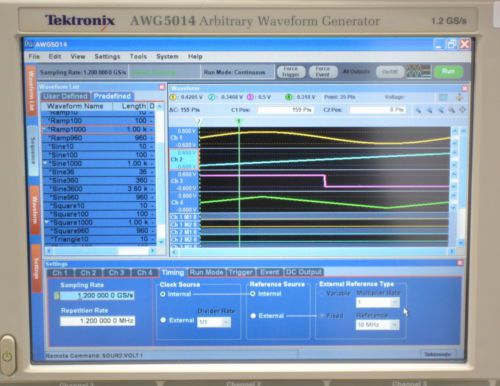Screen dimensions: 500x386
Task: Click the cyan channel 2 marker icon
Action: point(211,97)
